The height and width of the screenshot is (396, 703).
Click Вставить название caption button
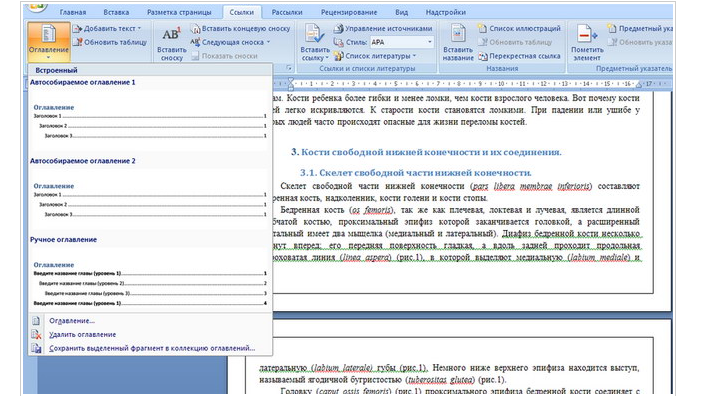pyautogui.click(x=458, y=43)
